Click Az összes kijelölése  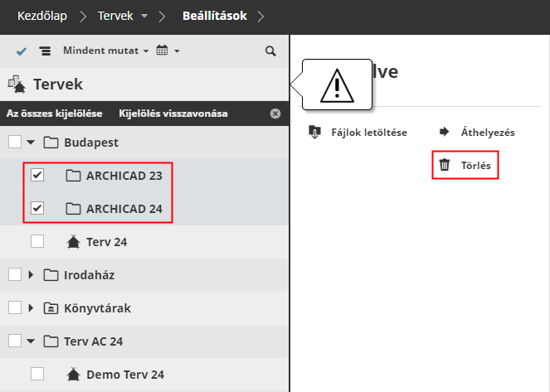click(55, 114)
